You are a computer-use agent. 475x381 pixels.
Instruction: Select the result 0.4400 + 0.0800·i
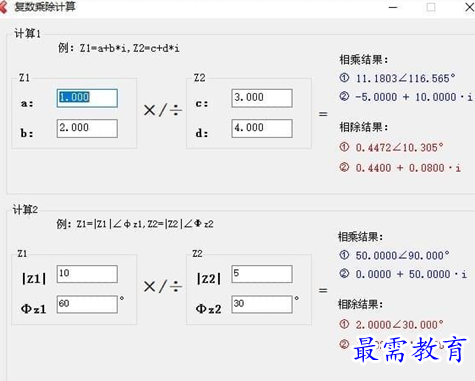pos(408,168)
